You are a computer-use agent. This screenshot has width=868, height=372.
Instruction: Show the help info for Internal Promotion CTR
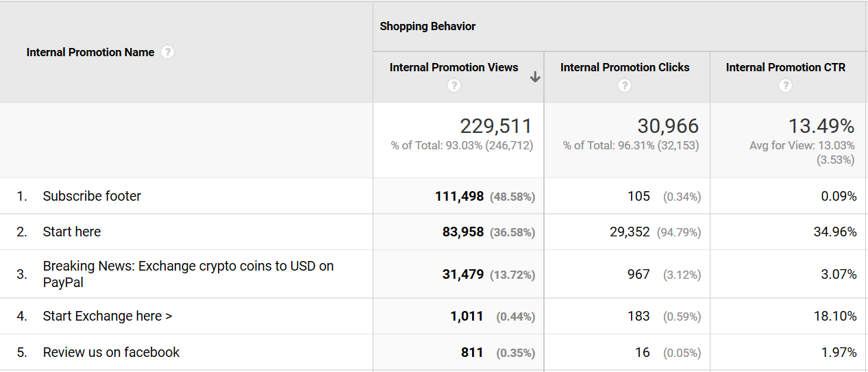[x=786, y=86]
